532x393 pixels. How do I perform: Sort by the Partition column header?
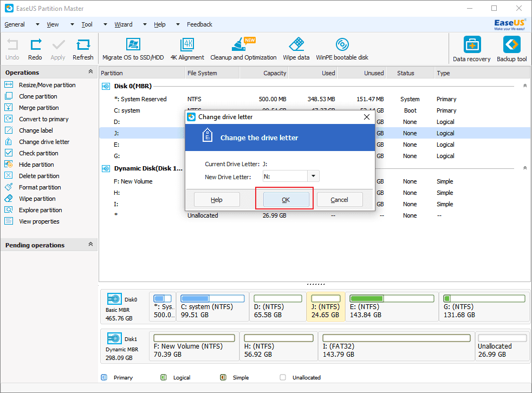pyautogui.click(x=142, y=73)
